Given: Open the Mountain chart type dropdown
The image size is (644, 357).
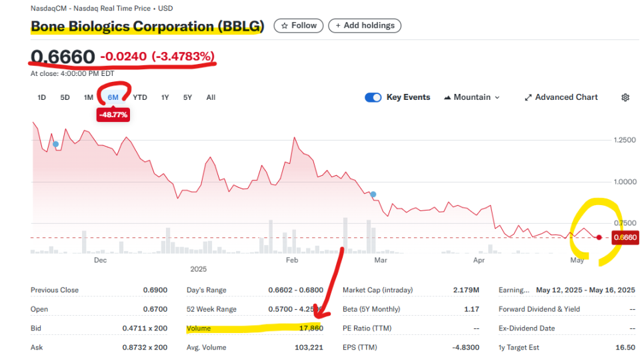Looking at the screenshot, I should (472, 97).
